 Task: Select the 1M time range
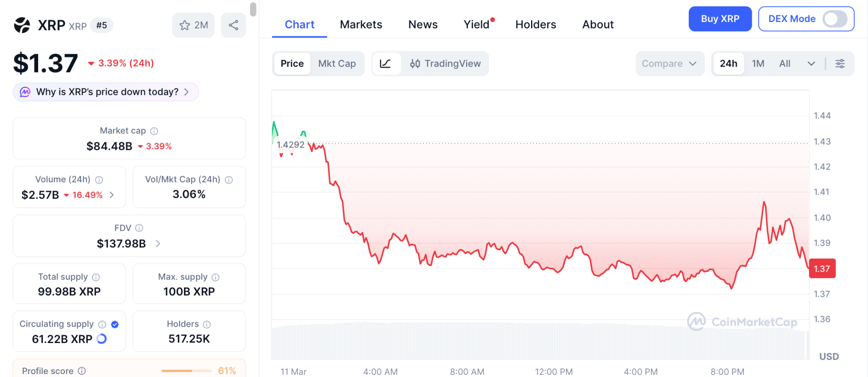[758, 64]
